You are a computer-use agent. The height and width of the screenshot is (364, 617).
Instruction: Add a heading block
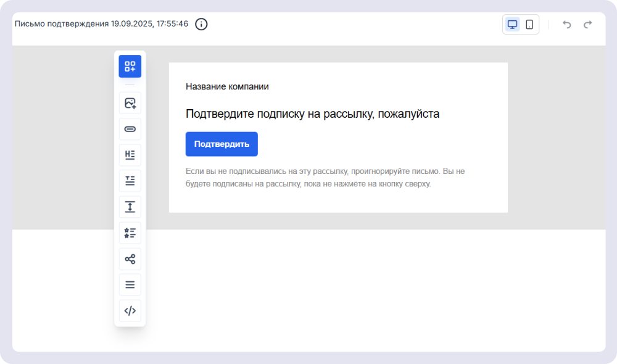[130, 155]
